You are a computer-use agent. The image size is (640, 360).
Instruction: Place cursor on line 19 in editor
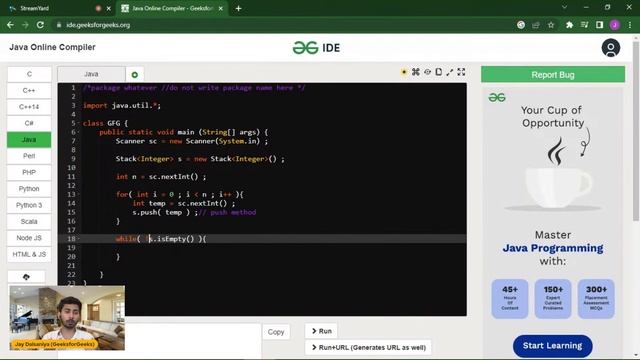273,248
